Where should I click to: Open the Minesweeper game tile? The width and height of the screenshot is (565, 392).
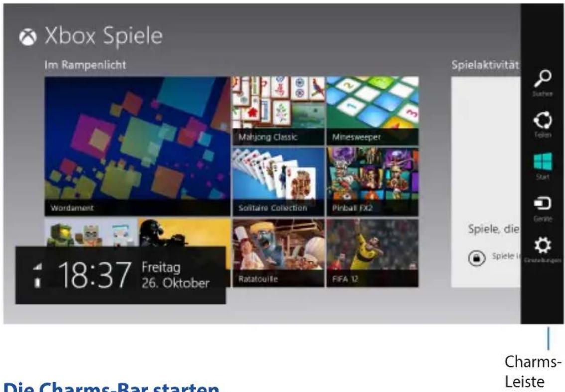click(x=373, y=111)
